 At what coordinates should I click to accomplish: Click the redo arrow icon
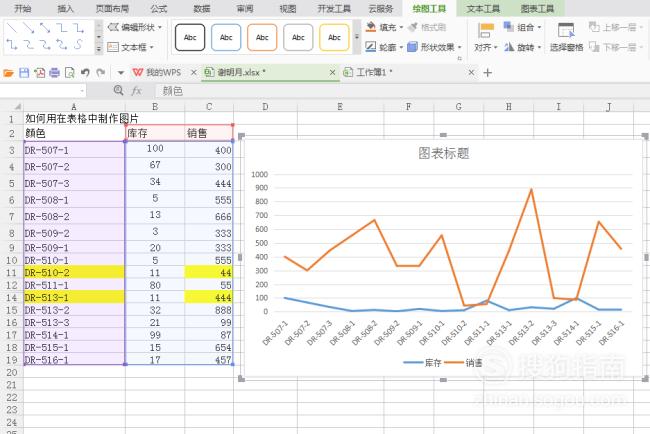coord(100,73)
